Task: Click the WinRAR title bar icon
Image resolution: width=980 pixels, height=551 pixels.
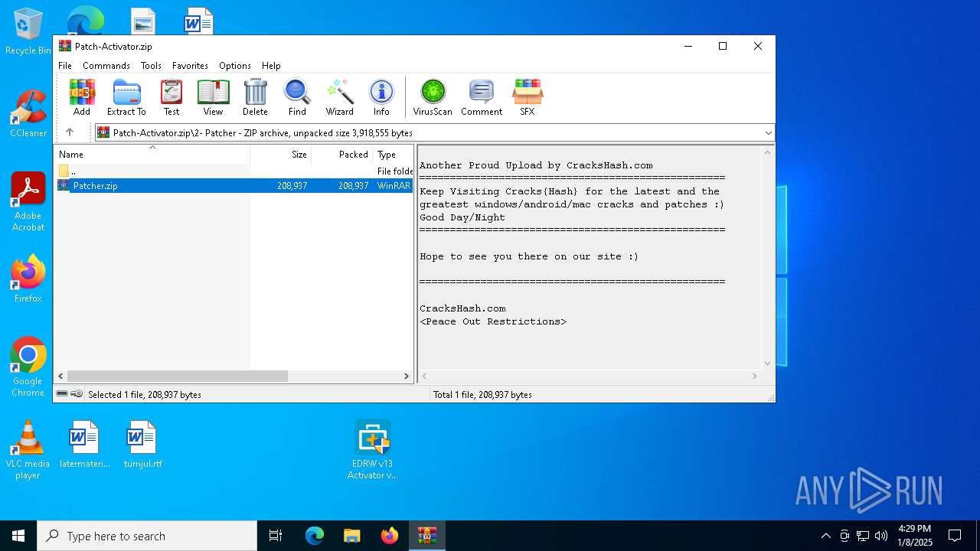Action: [x=65, y=46]
